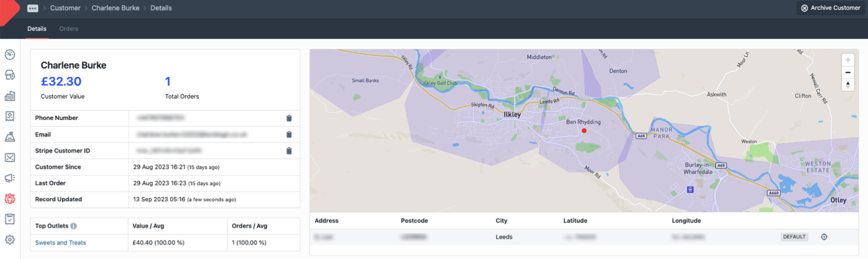Open the settings gear in sidebar
This screenshot has width=868, height=259.
point(10,240)
